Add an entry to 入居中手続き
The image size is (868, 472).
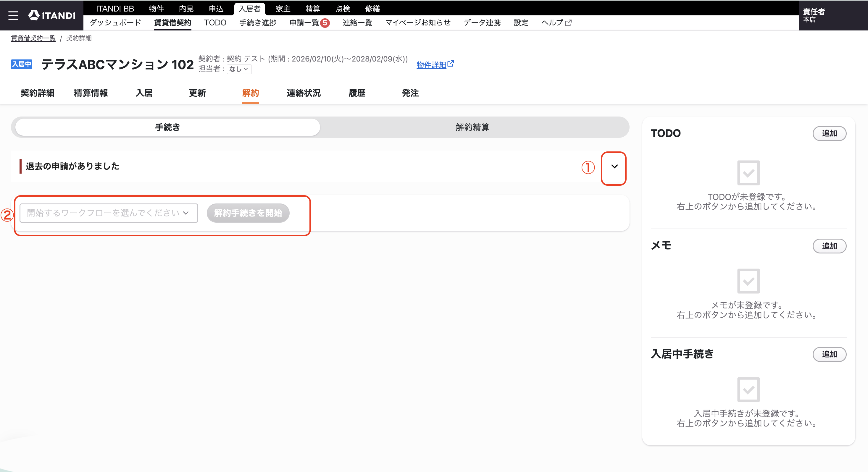(829, 354)
